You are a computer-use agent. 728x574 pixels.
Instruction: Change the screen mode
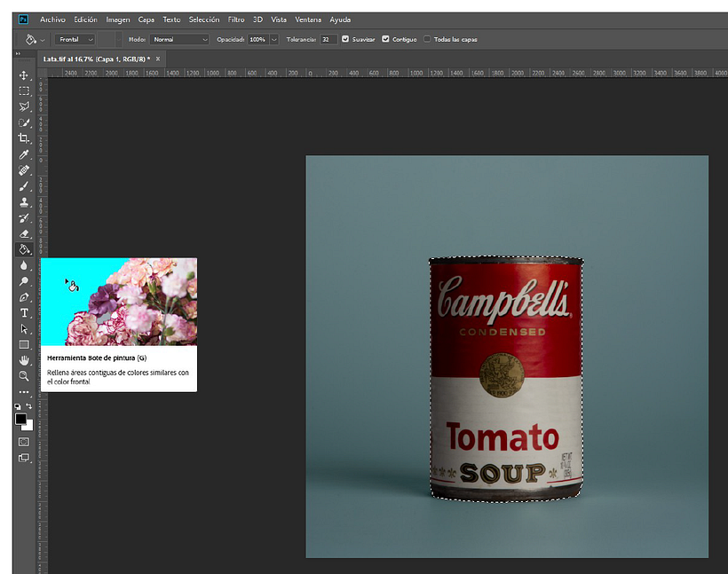[24, 458]
